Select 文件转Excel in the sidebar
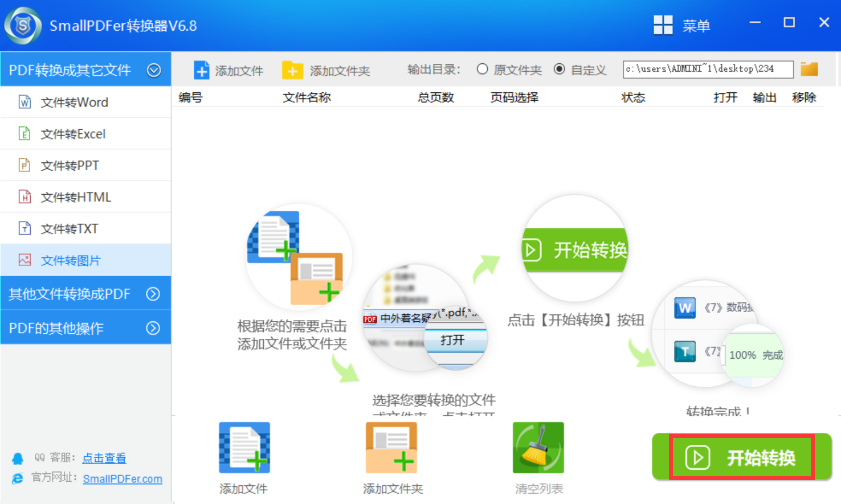Image resolution: width=841 pixels, height=504 pixels. [x=85, y=134]
